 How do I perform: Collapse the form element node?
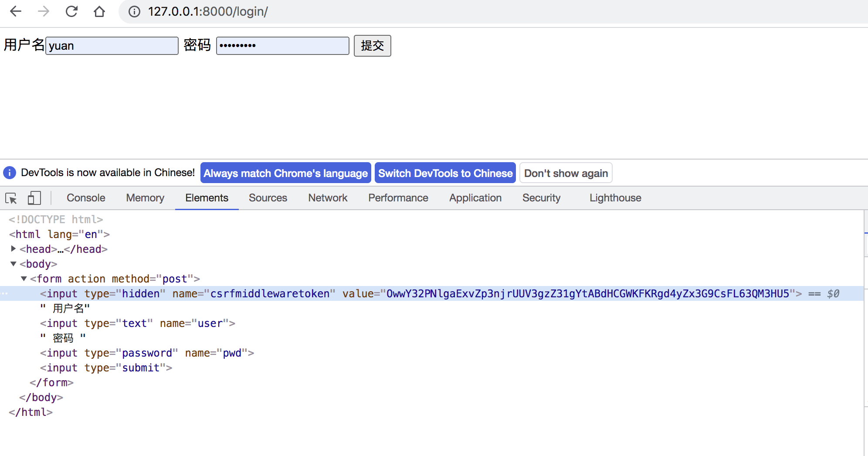coord(24,279)
